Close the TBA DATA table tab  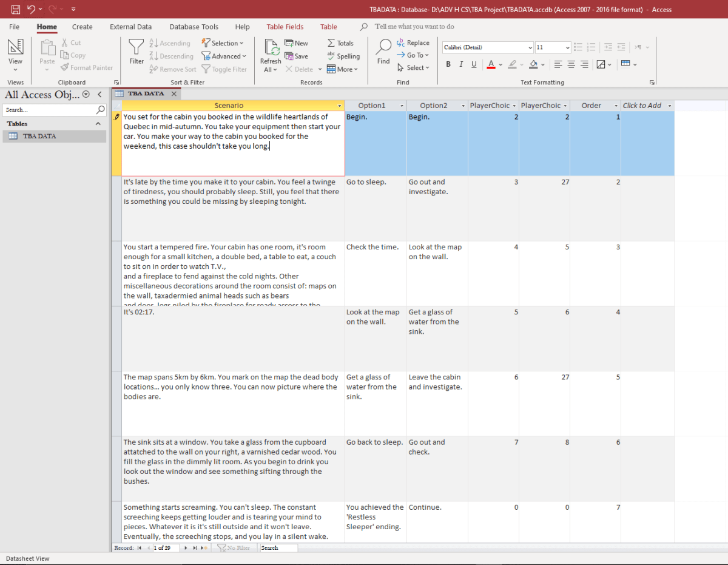pyautogui.click(x=174, y=93)
